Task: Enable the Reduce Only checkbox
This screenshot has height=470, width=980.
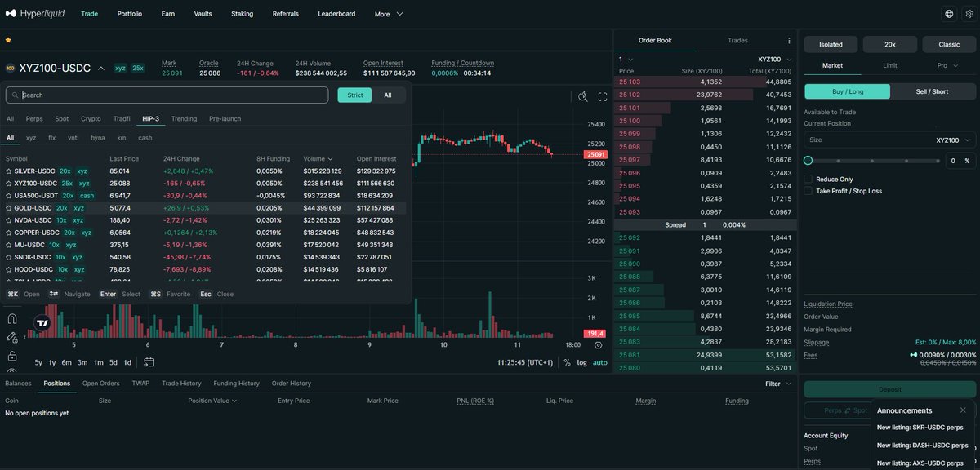Action: pyautogui.click(x=808, y=179)
